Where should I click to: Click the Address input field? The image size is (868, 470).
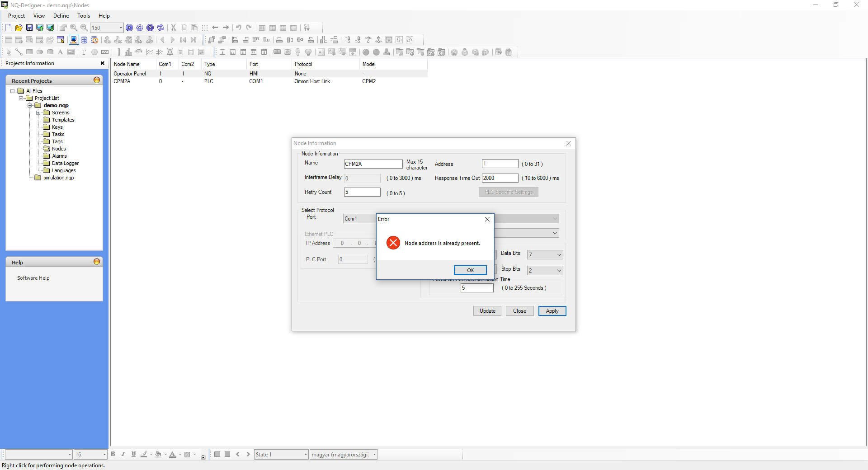click(x=500, y=164)
